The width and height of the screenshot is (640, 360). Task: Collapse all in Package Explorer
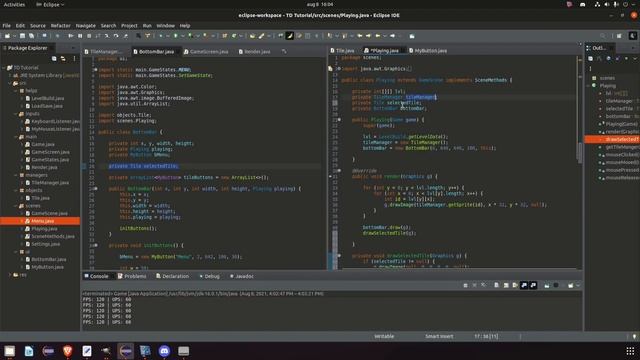[54, 59]
